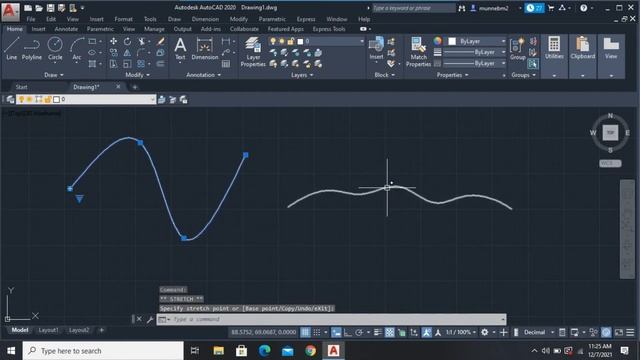Image resolution: width=640 pixels, height=360 pixels.
Task: Select the Arc tool
Action: point(77,49)
